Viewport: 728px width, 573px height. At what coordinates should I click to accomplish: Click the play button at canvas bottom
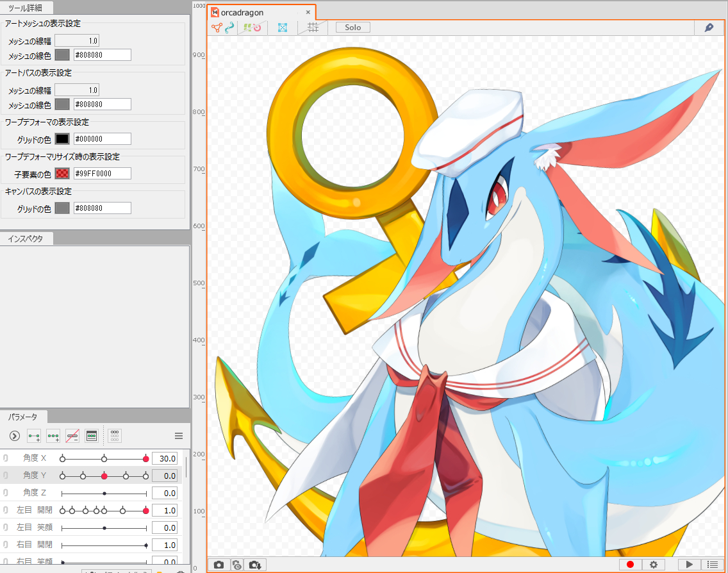click(x=689, y=564)
